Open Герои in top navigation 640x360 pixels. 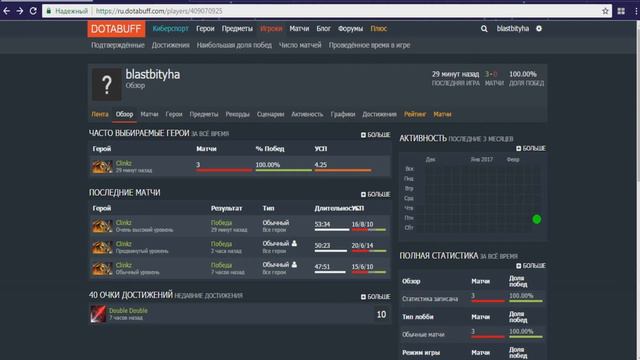205,29
